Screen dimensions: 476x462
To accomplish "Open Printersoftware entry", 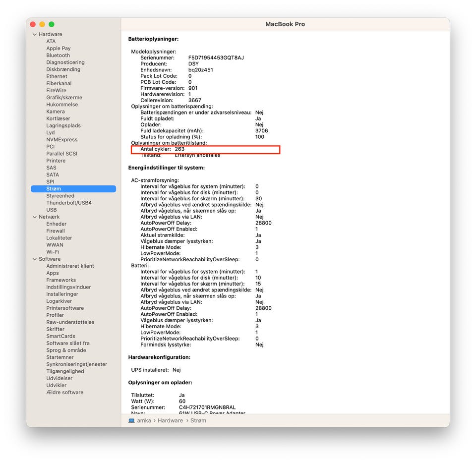I will [x=65, y=308].
